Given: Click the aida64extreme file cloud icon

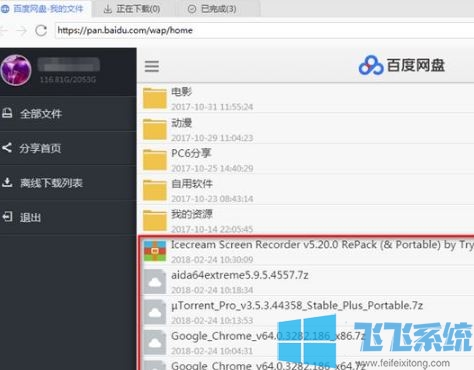Looking at the screenshot, I should 155,282.
